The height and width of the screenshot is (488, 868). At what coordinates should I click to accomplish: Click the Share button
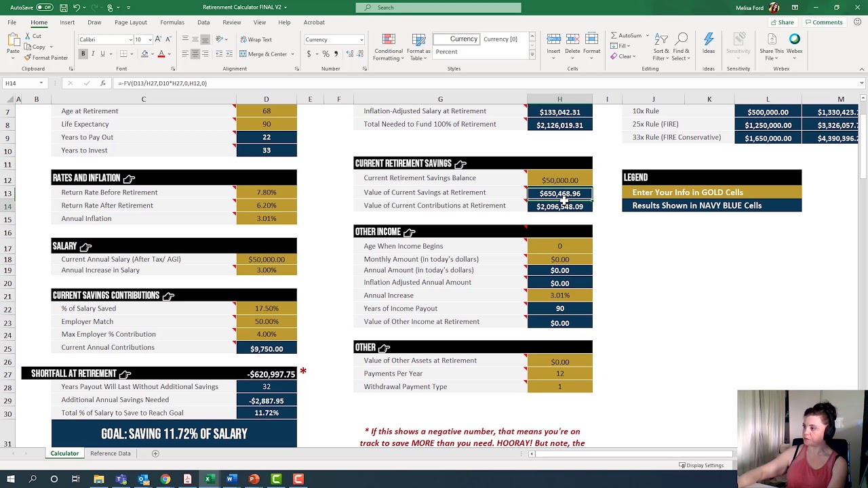pyautogui.click(x=782, y=22)
